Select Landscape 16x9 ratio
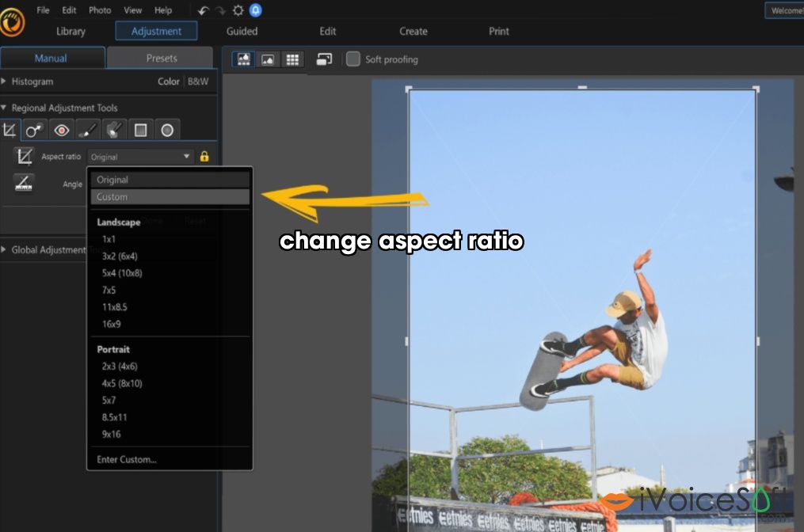Screen dimensions: 804x532 click(x=111, y=324)
